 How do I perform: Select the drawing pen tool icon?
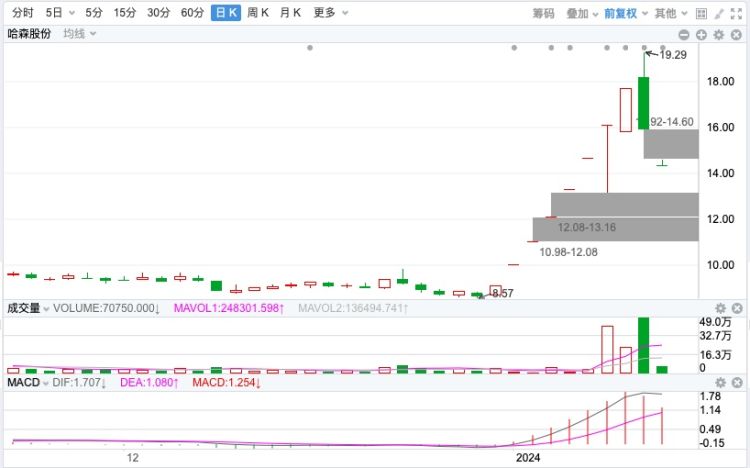click(719, 13)
